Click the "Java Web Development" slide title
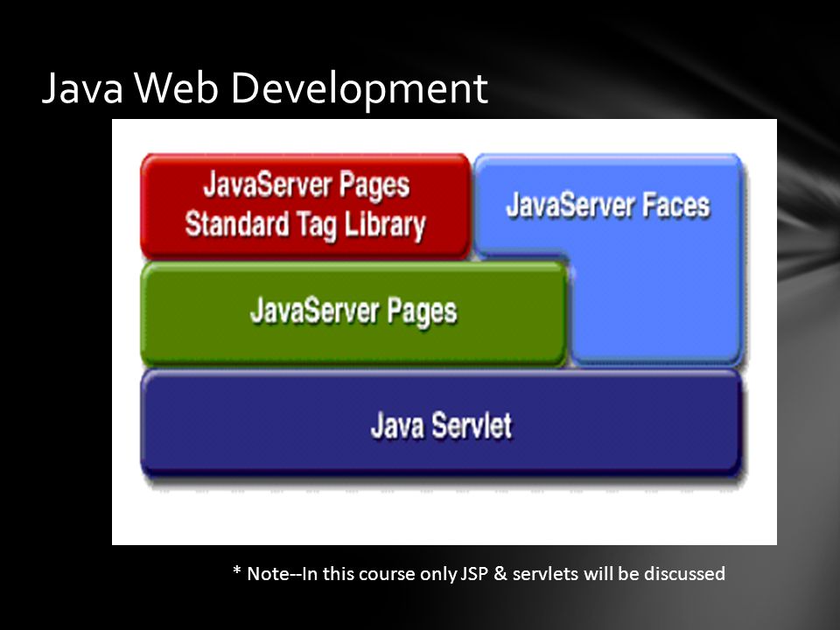The image size is (840, 630). [264, 87]
